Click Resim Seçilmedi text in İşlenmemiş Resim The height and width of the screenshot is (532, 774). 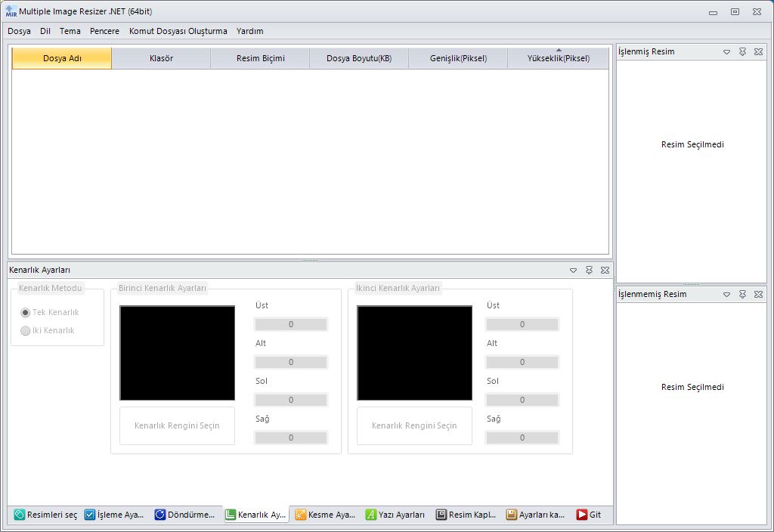(692, 388)
